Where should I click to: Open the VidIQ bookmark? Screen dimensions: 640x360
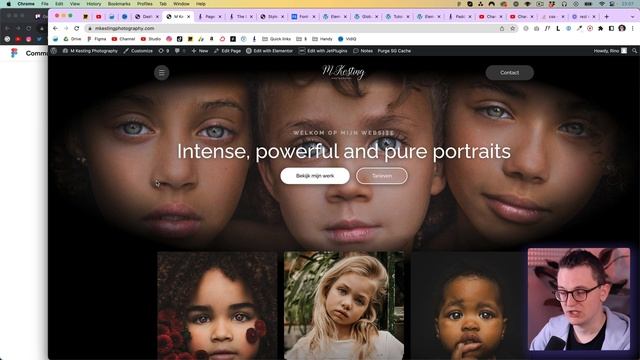pyautogui.click(x=347, y=39)
